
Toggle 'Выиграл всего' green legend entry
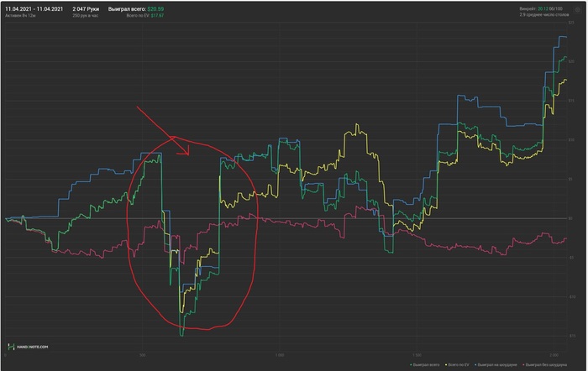pyautogui.click(x=425, y=364)
